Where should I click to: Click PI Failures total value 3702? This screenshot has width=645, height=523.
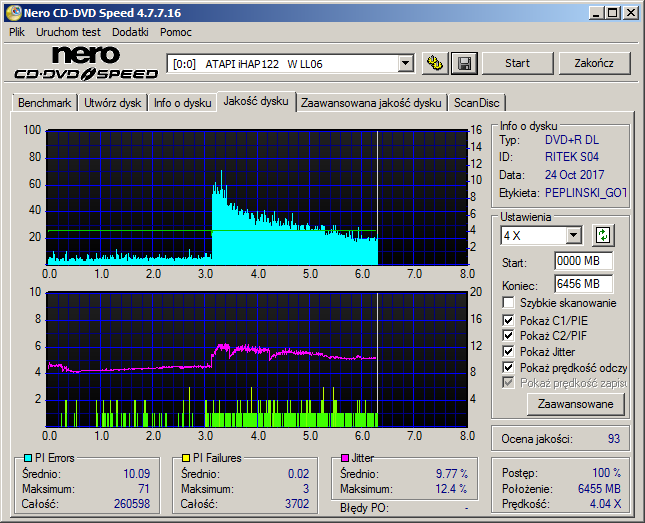(x=297, y=504)
